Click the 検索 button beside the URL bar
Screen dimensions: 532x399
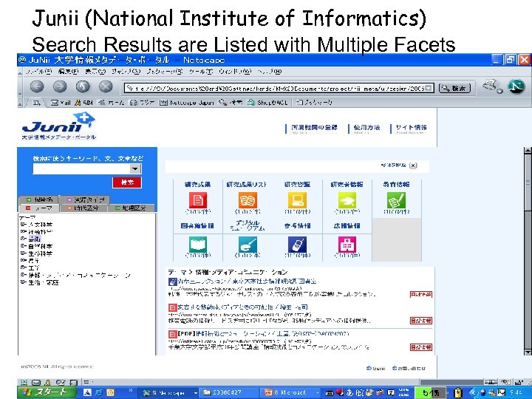[x=454, y=88]
